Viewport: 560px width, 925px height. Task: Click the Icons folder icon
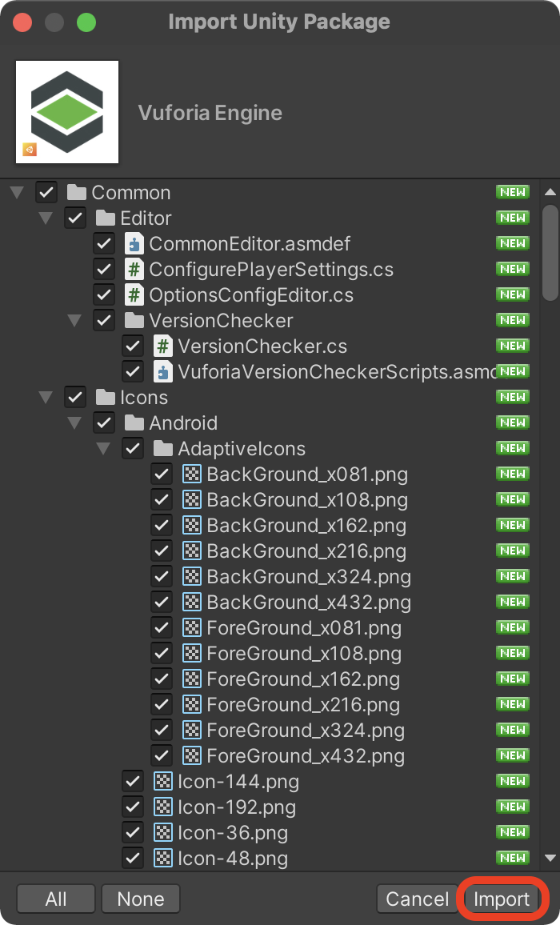[x=105, y=397]
